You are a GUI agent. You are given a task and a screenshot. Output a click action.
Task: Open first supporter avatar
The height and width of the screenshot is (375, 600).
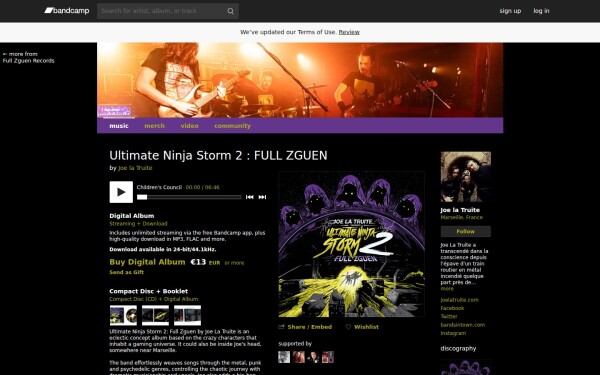(284, 357)
